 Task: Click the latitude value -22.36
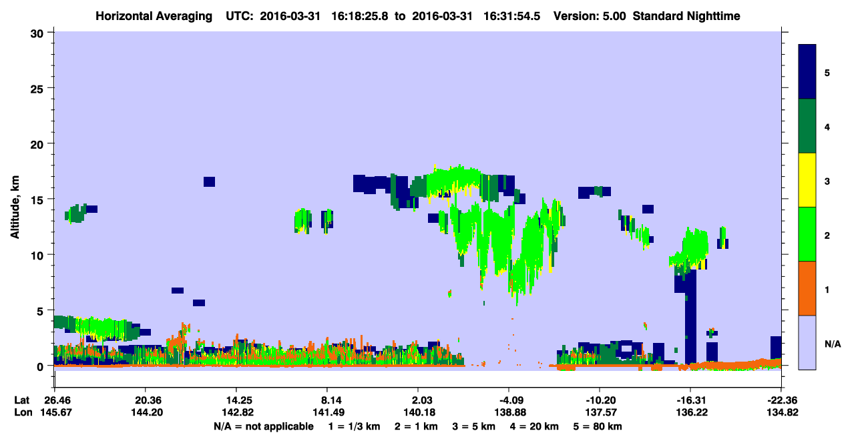(x=781, y=400)
